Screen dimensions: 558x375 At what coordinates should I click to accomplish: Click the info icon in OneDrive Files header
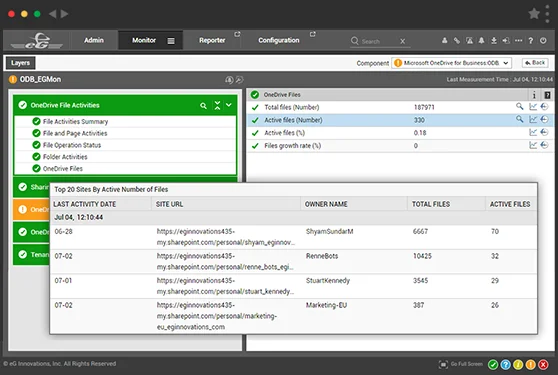[534, 95]
